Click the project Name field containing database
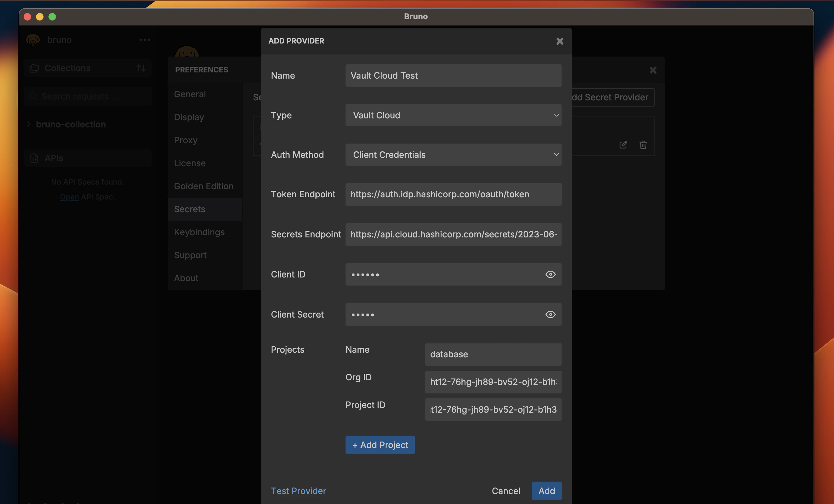The height and width of the screenshot is (504, 834). 493,354
